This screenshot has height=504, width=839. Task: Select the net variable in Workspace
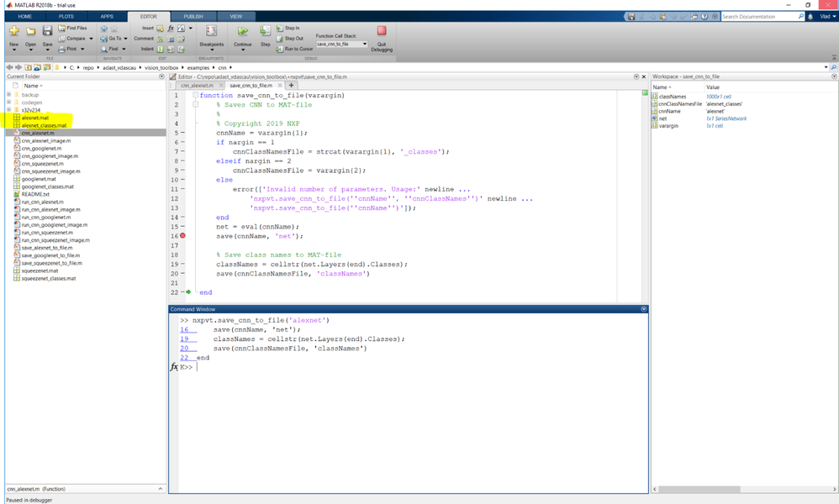[662, 118]
